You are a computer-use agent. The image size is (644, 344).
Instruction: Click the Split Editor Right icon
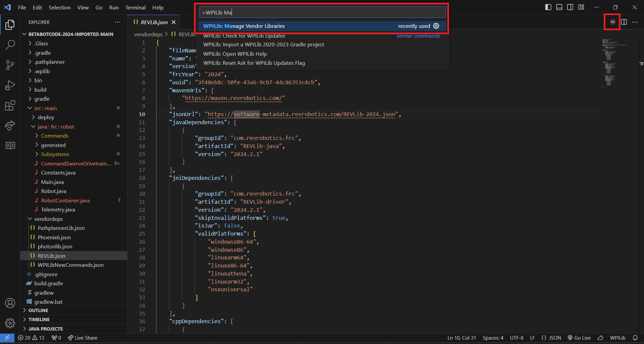(624, 22)
